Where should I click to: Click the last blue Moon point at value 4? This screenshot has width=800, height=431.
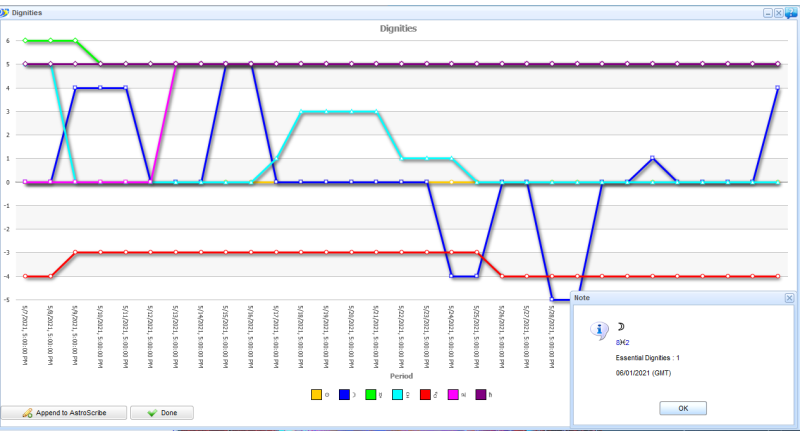777,88
